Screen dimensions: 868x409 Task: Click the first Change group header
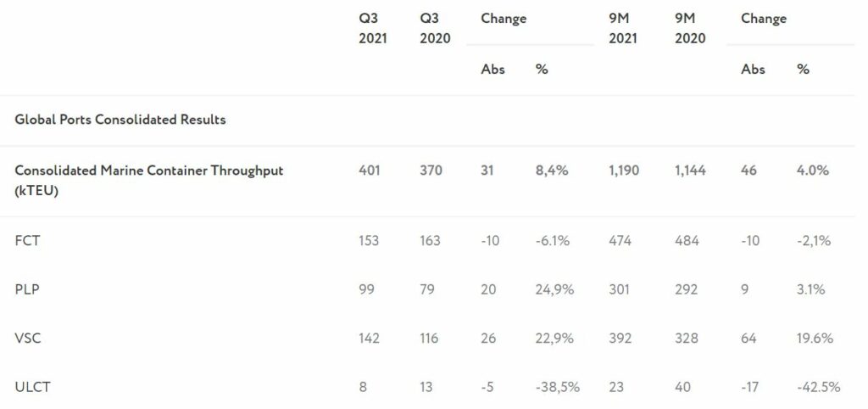pos(504,19)
